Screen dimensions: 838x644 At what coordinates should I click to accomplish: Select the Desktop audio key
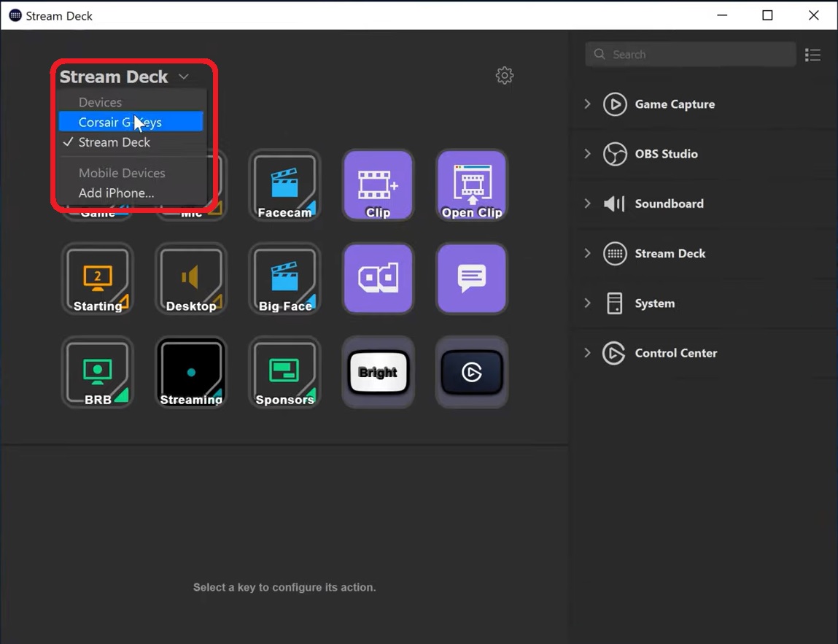191,278
